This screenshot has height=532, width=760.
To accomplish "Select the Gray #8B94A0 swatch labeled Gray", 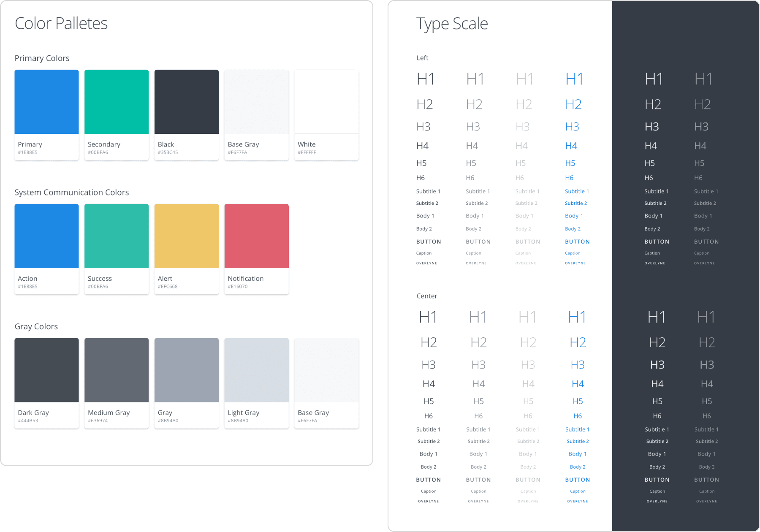I will coord(187,370).
